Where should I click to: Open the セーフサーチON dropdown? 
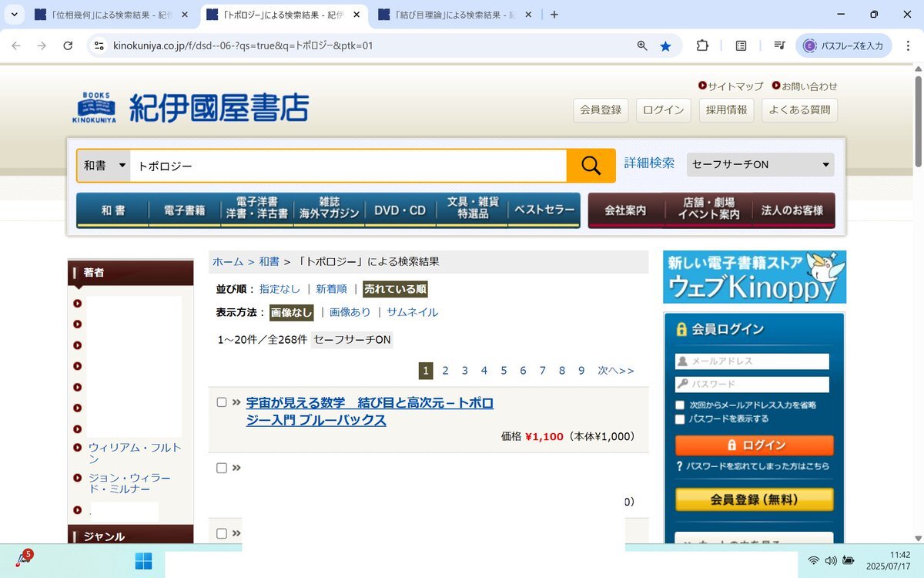[x=760, y=164]
